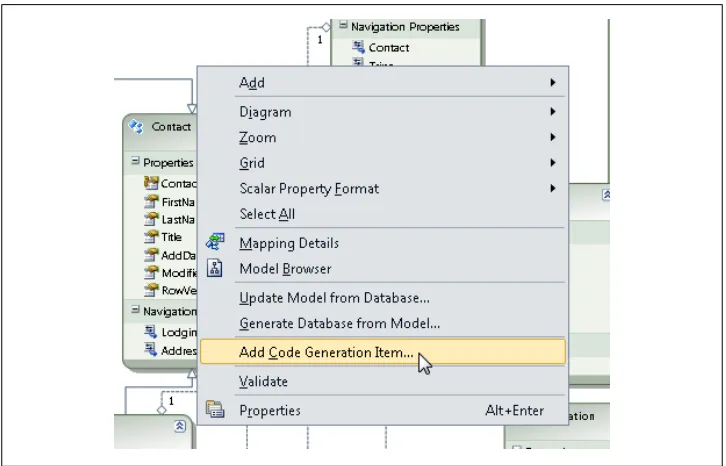Click Validate in the context menu
The image size is (726, 466).
383,381
